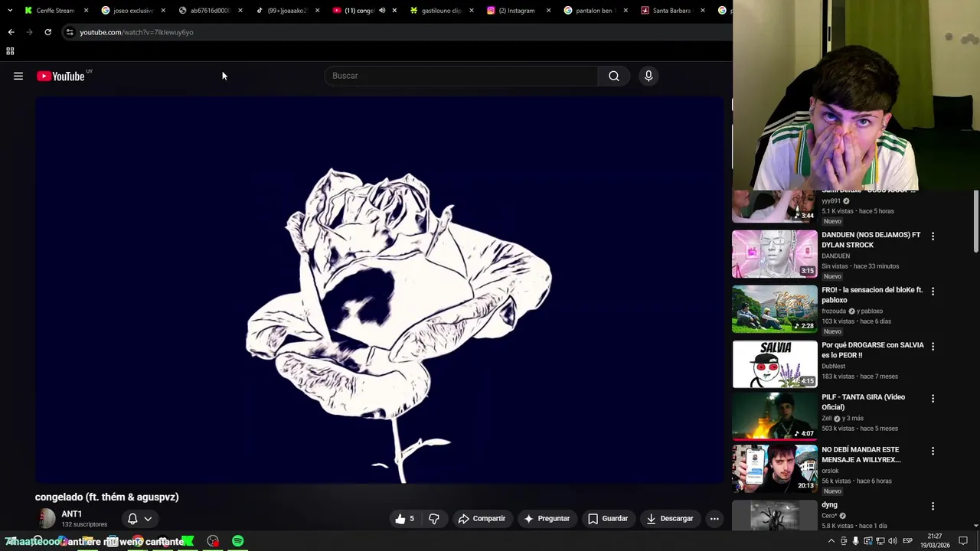980x551 pixels.
Task: Open the more actions three-dot button
Action: point(714,518)
